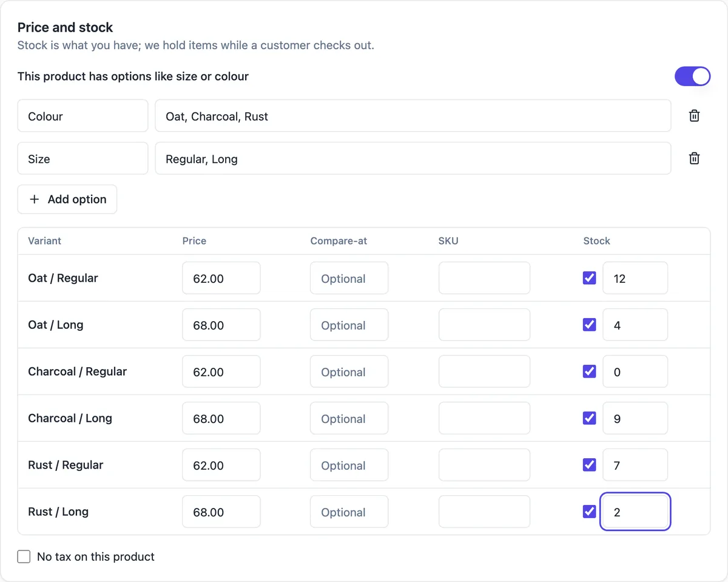Edit the Oat, Charcoal, Rust values field
Image resolution: width=728 pixels, height=582 pixels.
[413, 116]
